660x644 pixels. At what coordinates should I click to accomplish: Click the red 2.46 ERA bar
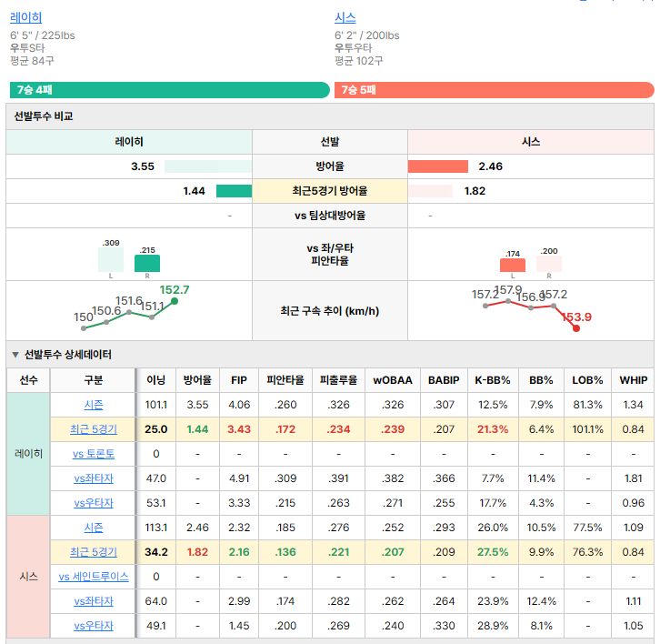pos(438,166)
